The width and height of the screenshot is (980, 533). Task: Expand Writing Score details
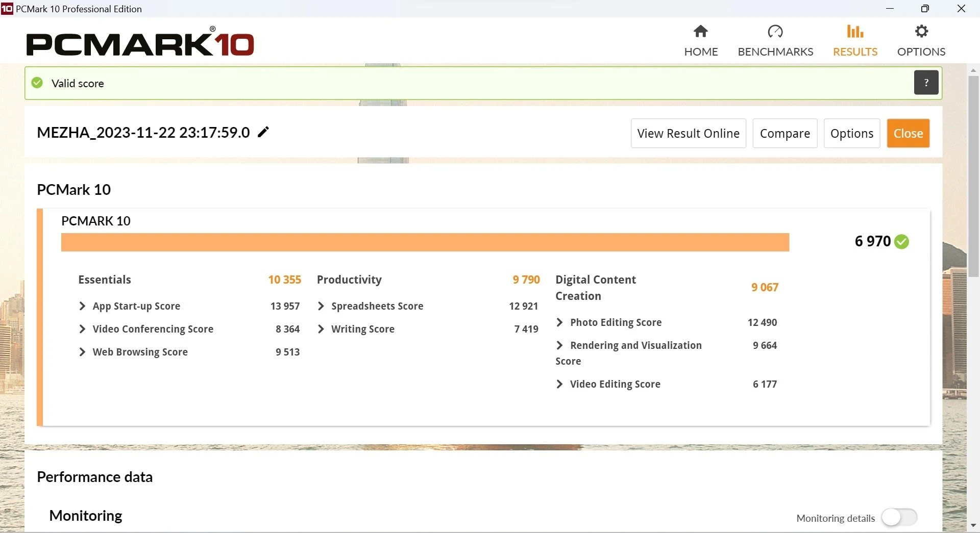(321, 329)
